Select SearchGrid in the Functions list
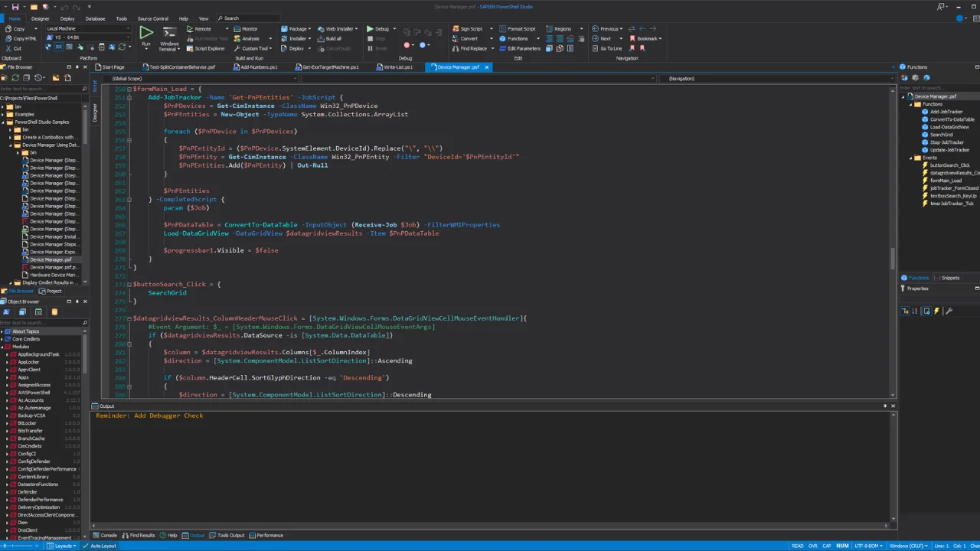The height and width of the screenshot is (551, 980). pos(941,135)
